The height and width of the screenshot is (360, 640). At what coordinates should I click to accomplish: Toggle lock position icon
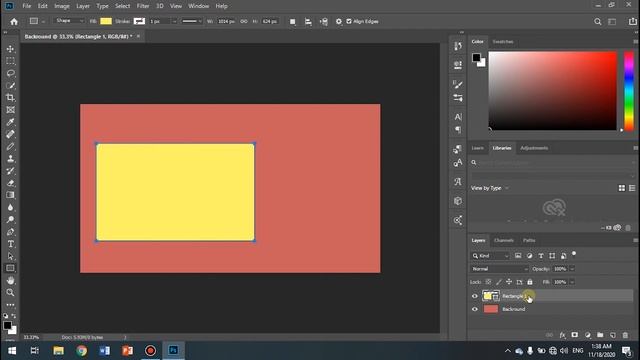[x=509, y=282]
